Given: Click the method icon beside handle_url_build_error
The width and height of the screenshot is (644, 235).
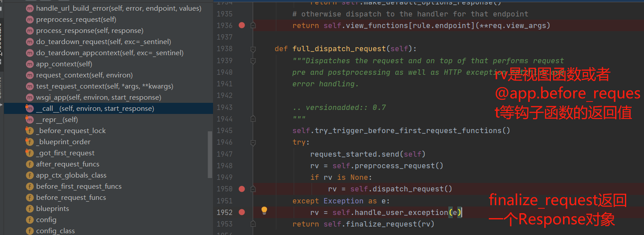Looking at the screenshot, I should [30, 8].
